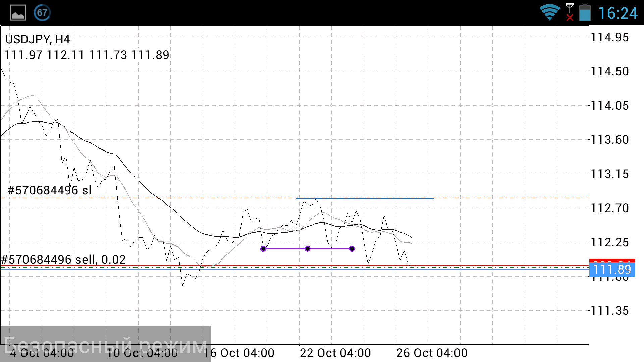
Task: Tap the 114.95 price scale label
Action: point(610,37)
